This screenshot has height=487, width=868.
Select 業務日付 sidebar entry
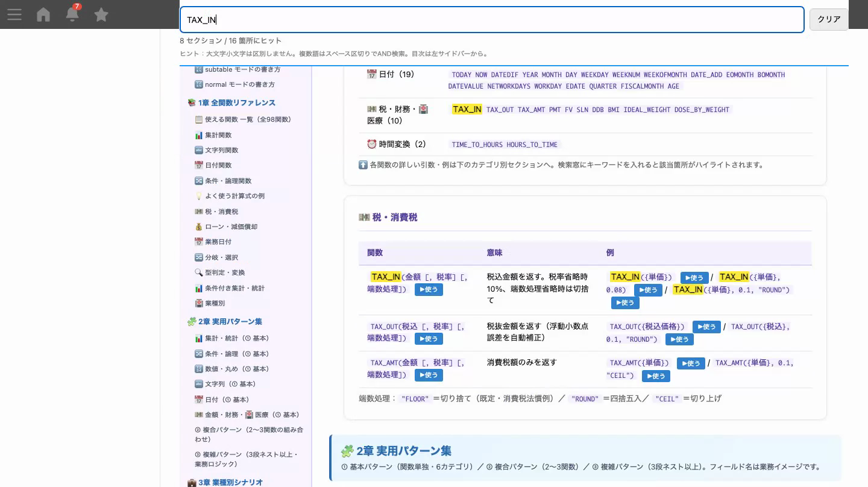tap(213, 242)
